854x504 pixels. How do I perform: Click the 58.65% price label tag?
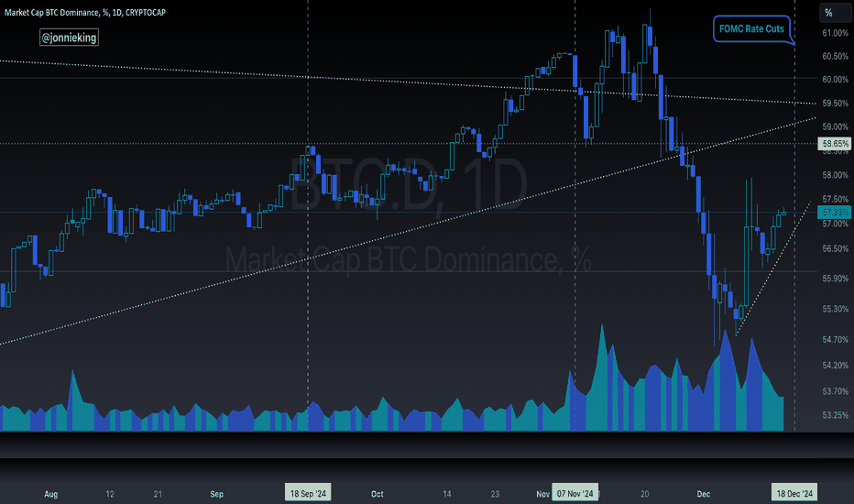[x=835, y=144]
